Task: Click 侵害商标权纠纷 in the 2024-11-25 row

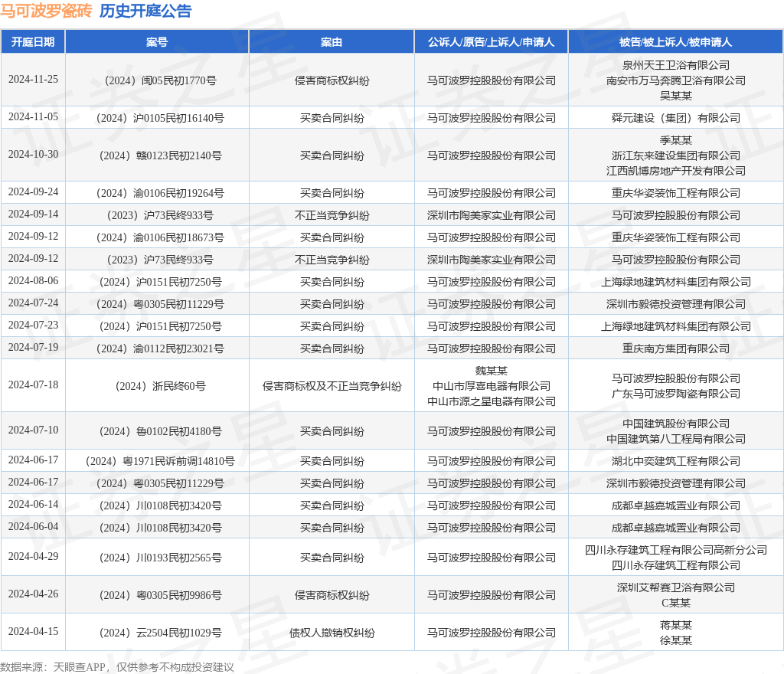Action: (332, 80)
